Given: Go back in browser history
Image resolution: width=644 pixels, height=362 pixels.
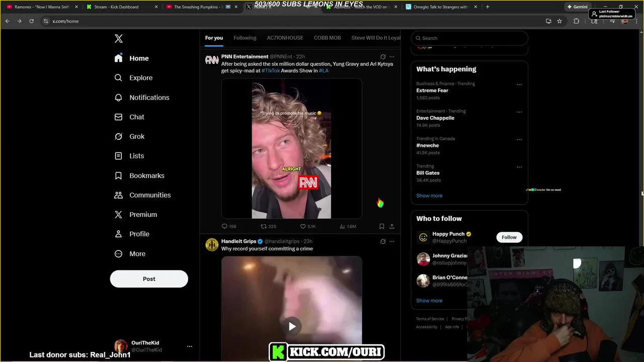Looking at the screenshot, I should click(7, 21).
